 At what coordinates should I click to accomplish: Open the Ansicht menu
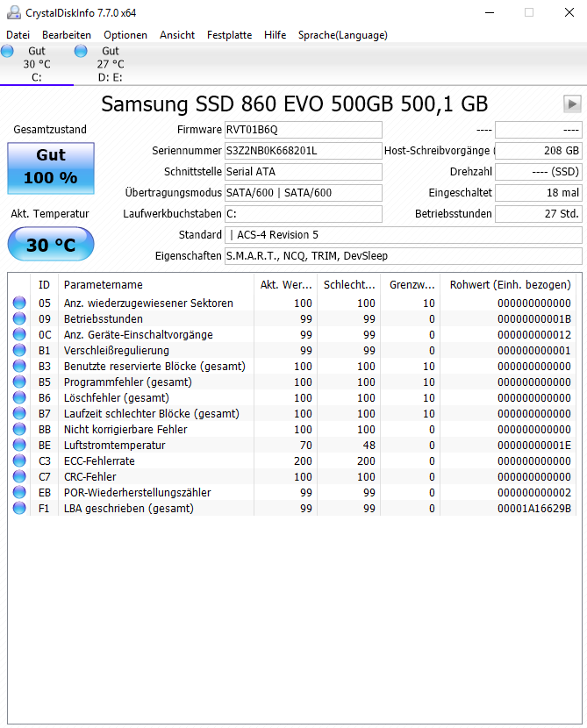click(177, 35)
